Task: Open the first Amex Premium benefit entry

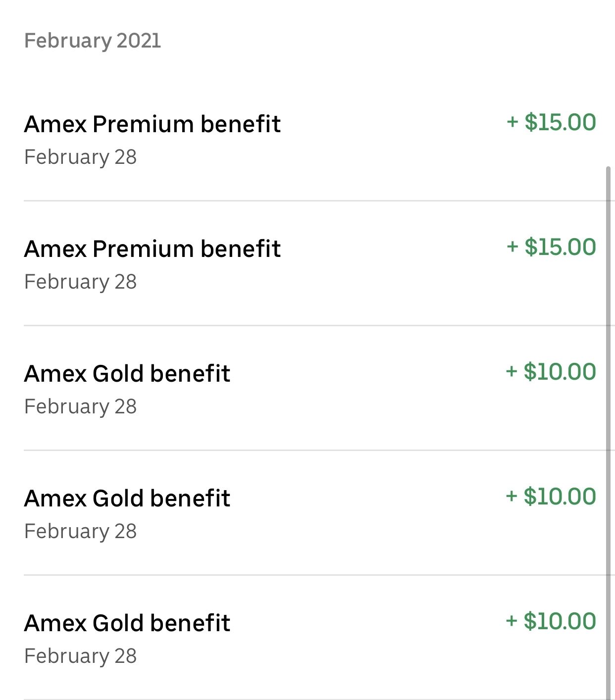Action: [x=152, y=124]
